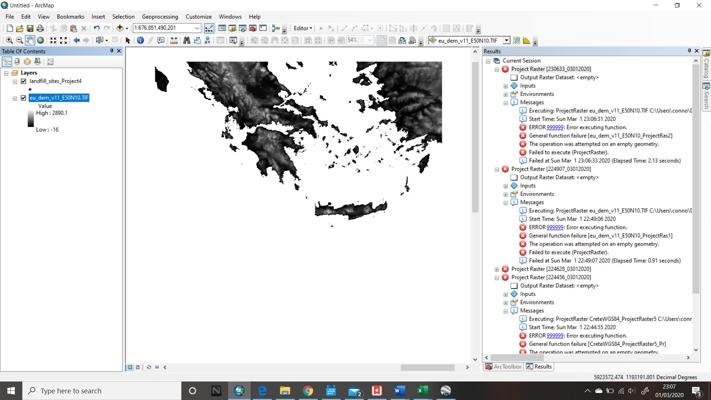Open Chrome from the taskbar
The width and height of the screenshot is (711, 400).
tap(308, 390)
